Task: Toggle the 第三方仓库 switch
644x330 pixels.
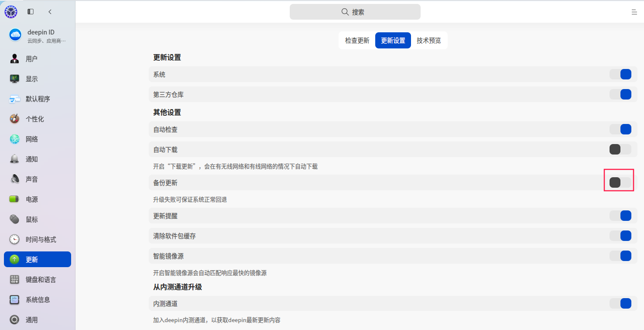Action: (620, 94)
